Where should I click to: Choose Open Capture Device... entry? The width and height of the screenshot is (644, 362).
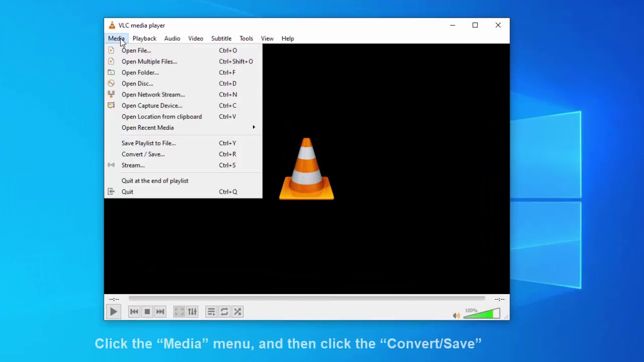pyautogui.click(x=183, y=106)
